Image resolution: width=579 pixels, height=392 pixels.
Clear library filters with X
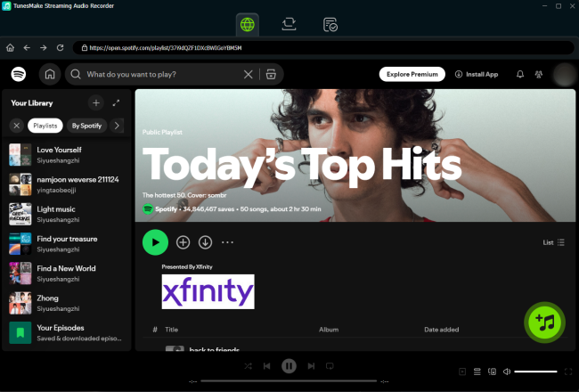17,126
